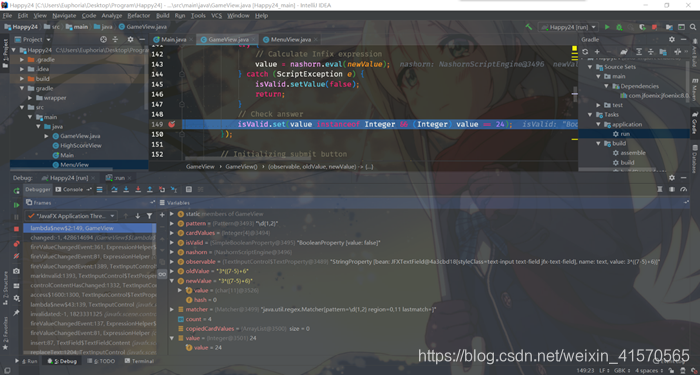Open thread selector JavaFX Application Thread dropdown
This screenshot has height=375, width=700.
pos(71,216)
